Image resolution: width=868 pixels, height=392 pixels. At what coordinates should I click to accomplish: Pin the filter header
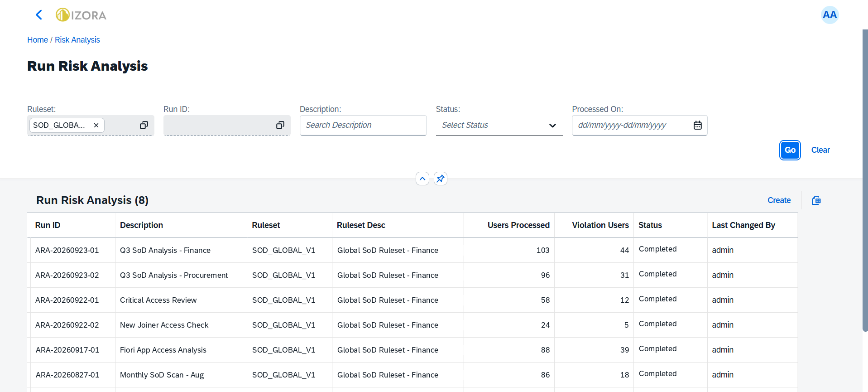[x=441, y=179]
